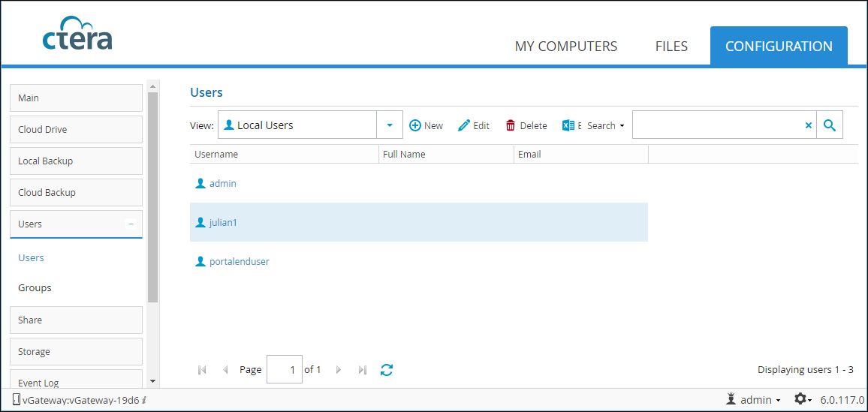This screenshot has width=868, height=412.
Task: Click the sidebar scroll up arrow
Action: [152, 86]
